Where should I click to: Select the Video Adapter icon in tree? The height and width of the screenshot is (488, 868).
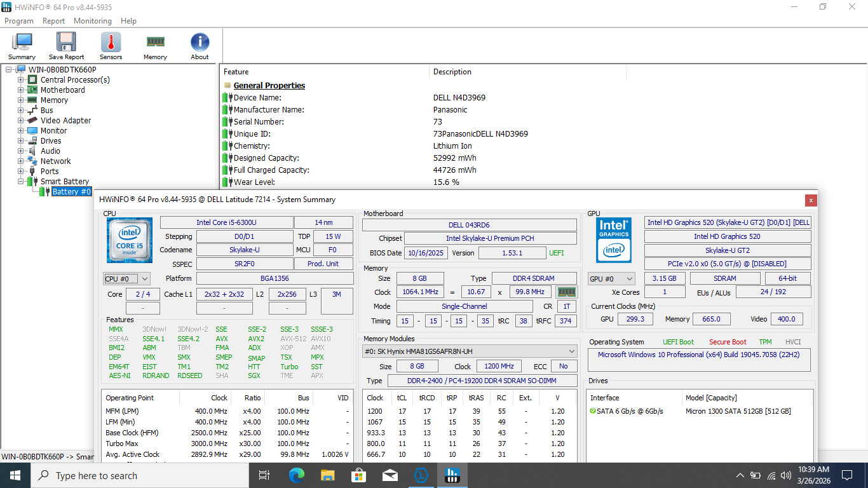point(32,121)
